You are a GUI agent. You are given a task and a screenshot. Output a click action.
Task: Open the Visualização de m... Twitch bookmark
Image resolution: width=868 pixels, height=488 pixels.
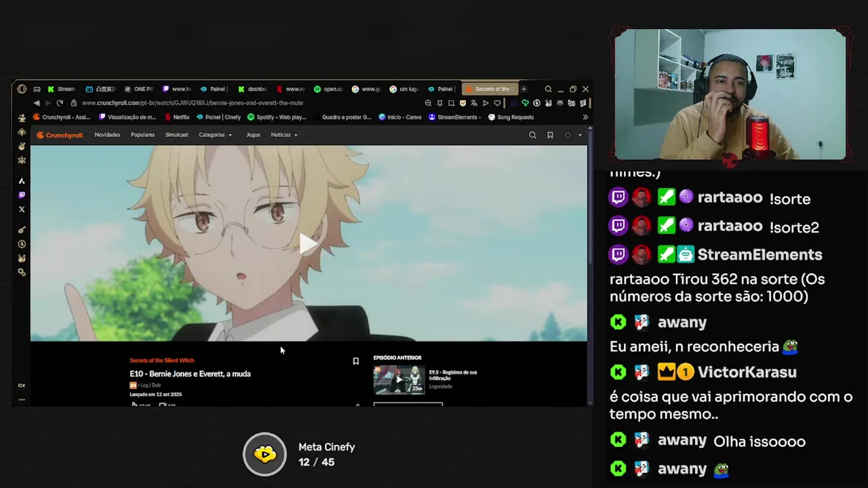coord(128,117)
